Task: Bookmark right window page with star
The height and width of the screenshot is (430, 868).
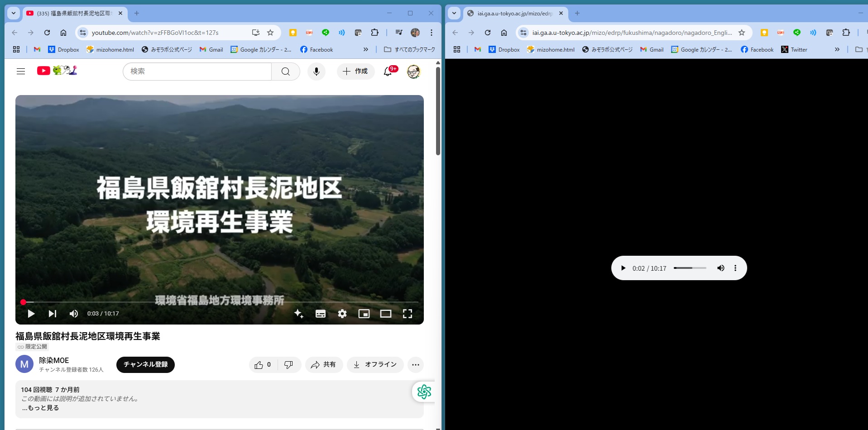Action: click(x=742, y=33)
